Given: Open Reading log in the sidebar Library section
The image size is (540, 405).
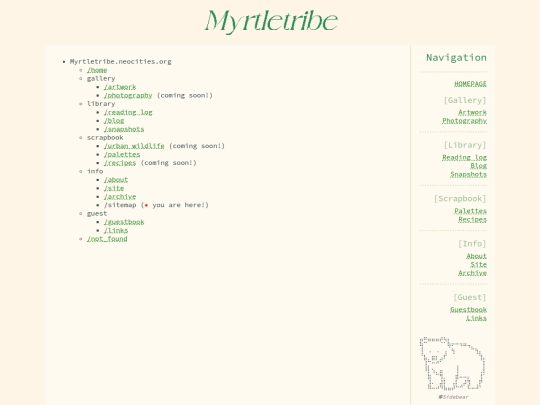Looking at the screenshot, I should click(x=465, y=158).
